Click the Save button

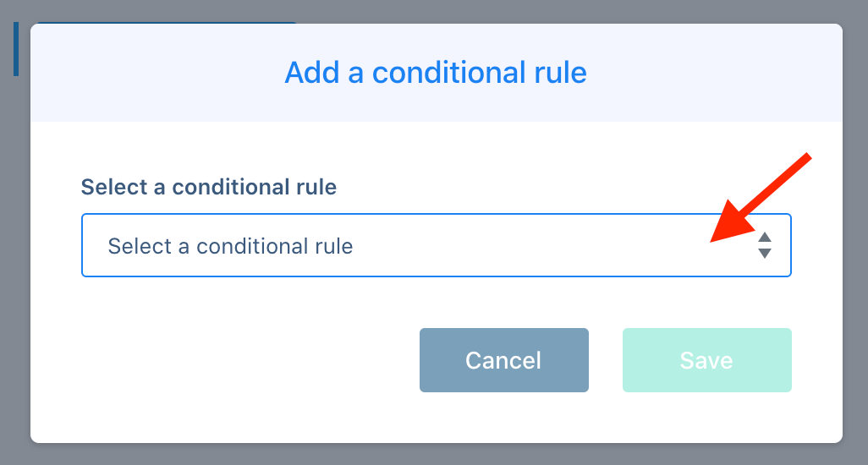click(707, 360)
